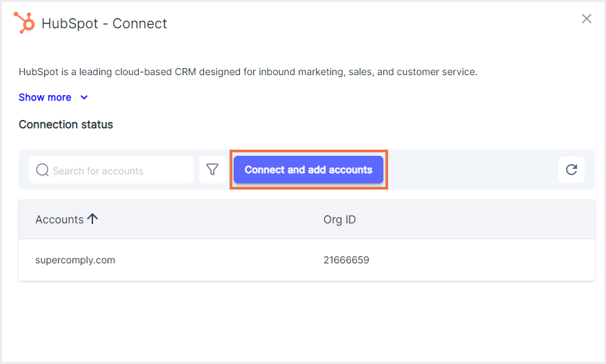Refresh the accounts list

[572, 170]
